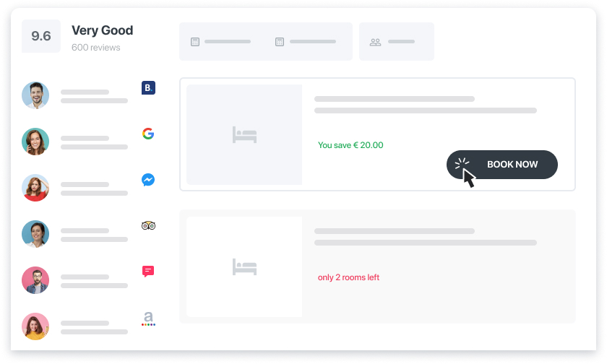Open the 600 reviews link
The height and width of the screenshot is (364, 607).
(96, 48)
